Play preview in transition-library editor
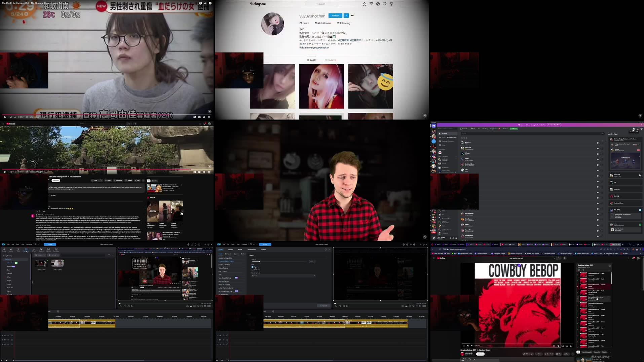 (x=120, y=306)
